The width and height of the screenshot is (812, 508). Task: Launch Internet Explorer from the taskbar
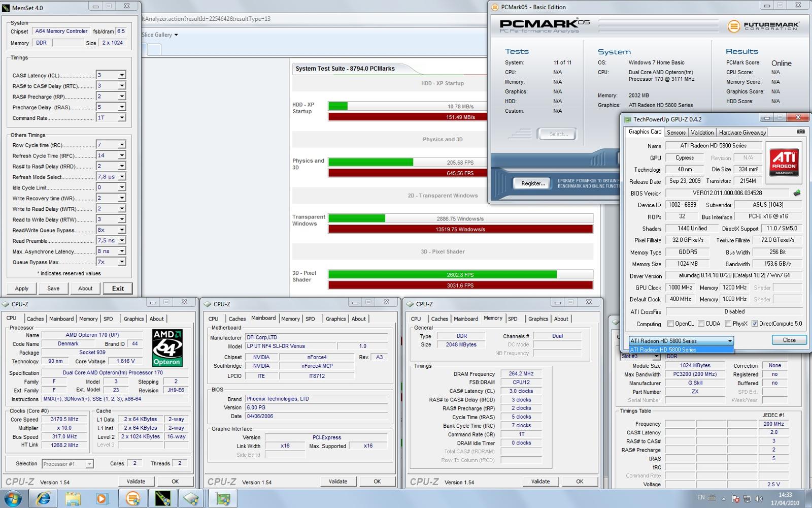43,498
